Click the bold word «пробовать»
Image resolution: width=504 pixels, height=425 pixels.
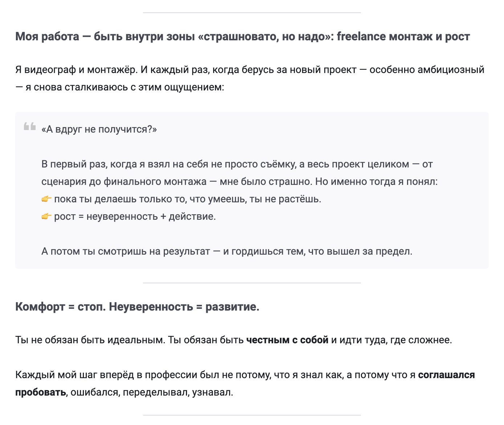click(x=41, y=392)
